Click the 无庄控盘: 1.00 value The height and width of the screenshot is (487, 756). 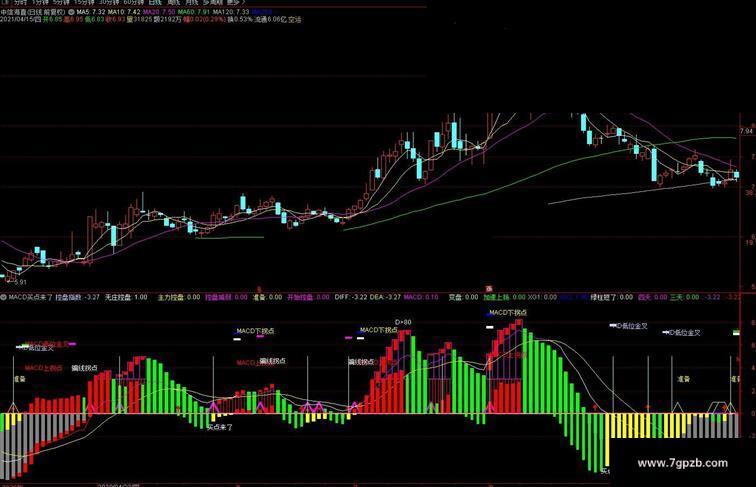point(126,297)
